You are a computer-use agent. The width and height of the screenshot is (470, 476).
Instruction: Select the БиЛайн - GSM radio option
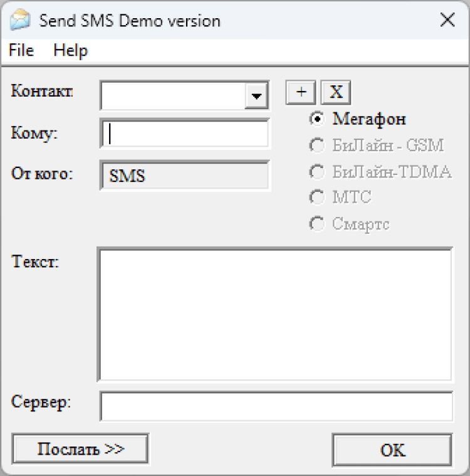(x=318, y=145)
